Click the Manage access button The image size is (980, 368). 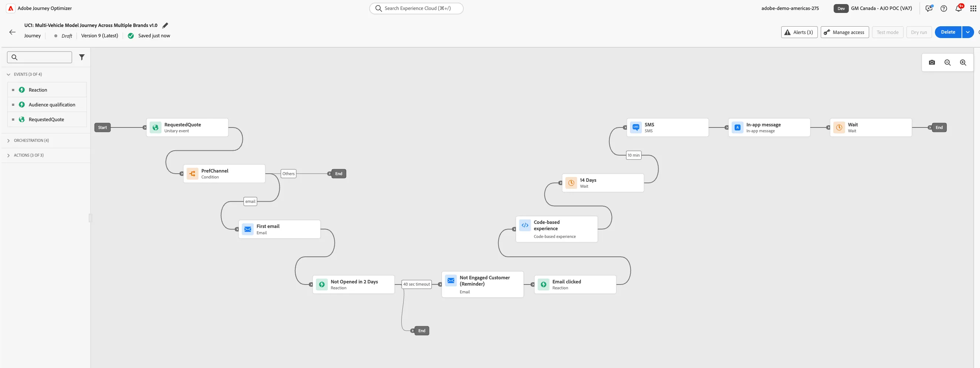point(844,33)
